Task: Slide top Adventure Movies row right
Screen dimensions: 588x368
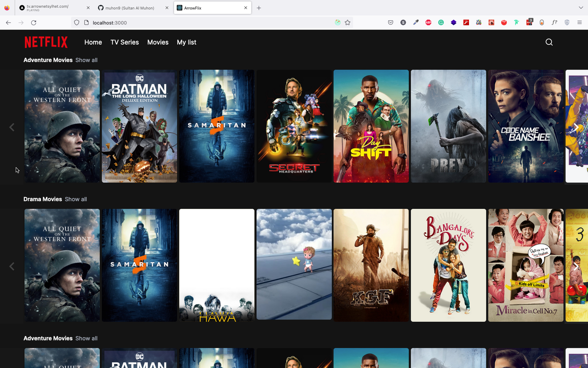Action: pos(576,127)
